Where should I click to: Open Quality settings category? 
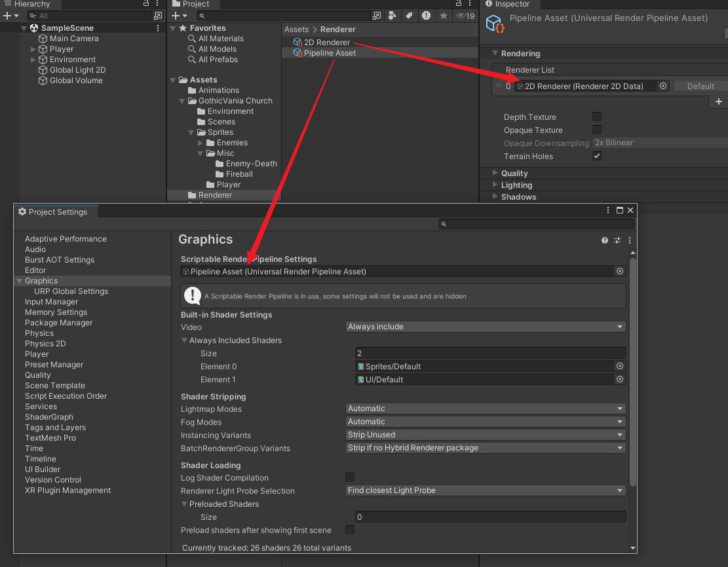coord(37,375)
